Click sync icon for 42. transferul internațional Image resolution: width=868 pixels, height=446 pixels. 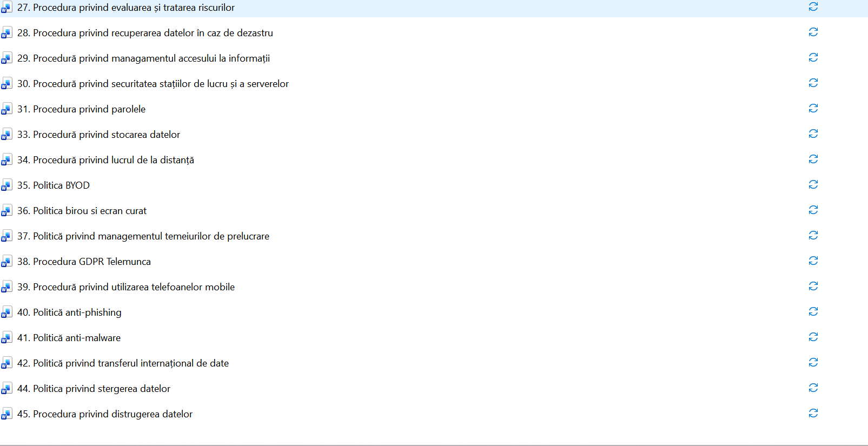[x=813, y=362]
